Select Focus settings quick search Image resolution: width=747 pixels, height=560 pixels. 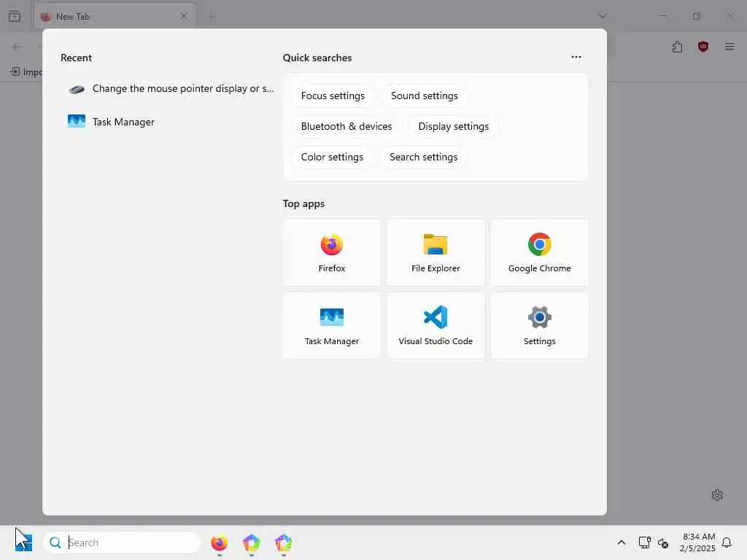333,96
